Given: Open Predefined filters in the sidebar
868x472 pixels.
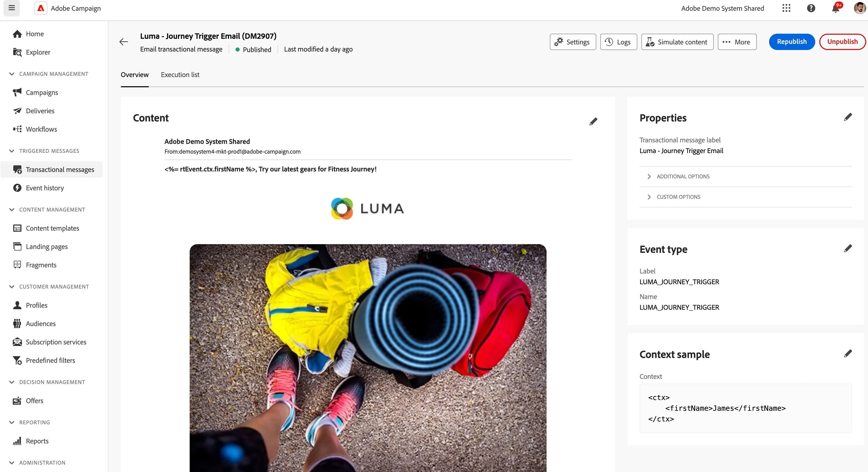Looking at the screenshot, I should [x=51, y=361].
